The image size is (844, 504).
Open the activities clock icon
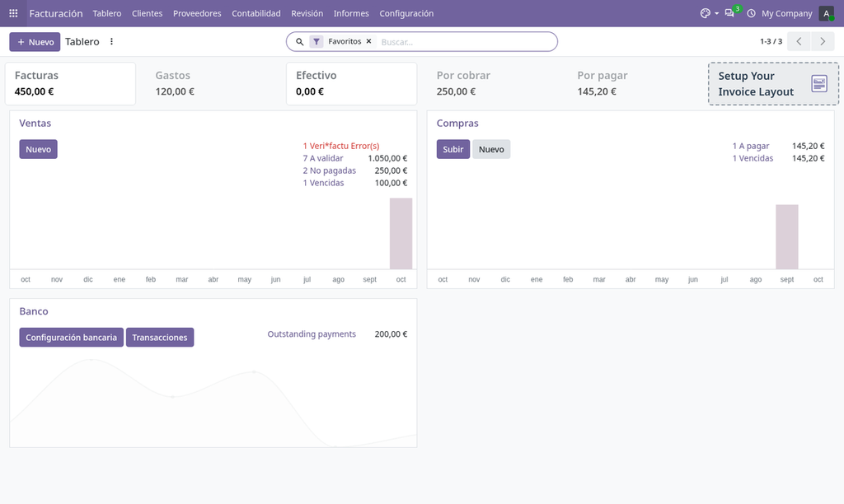(751, 13)
